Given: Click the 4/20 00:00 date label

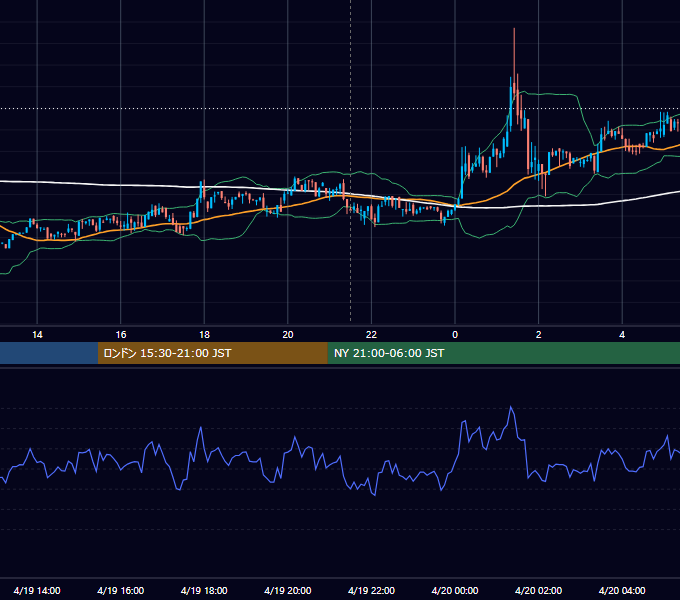Looking at the screenshot, I should [x=455, y=590].
